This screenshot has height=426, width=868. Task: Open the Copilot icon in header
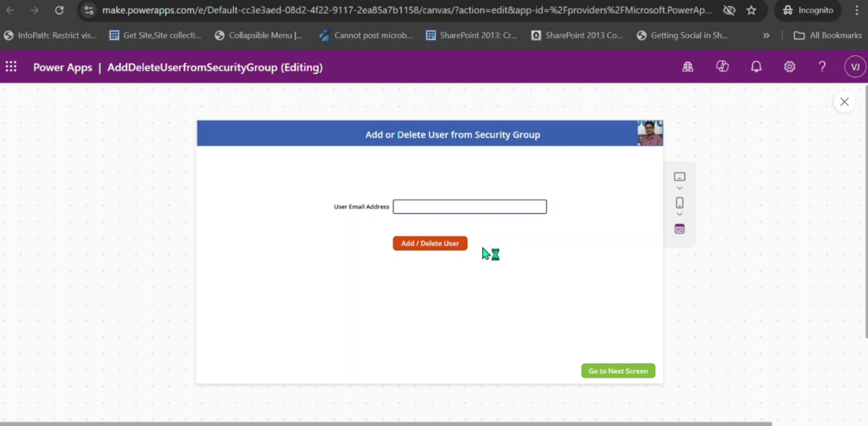tap(722, 67)
